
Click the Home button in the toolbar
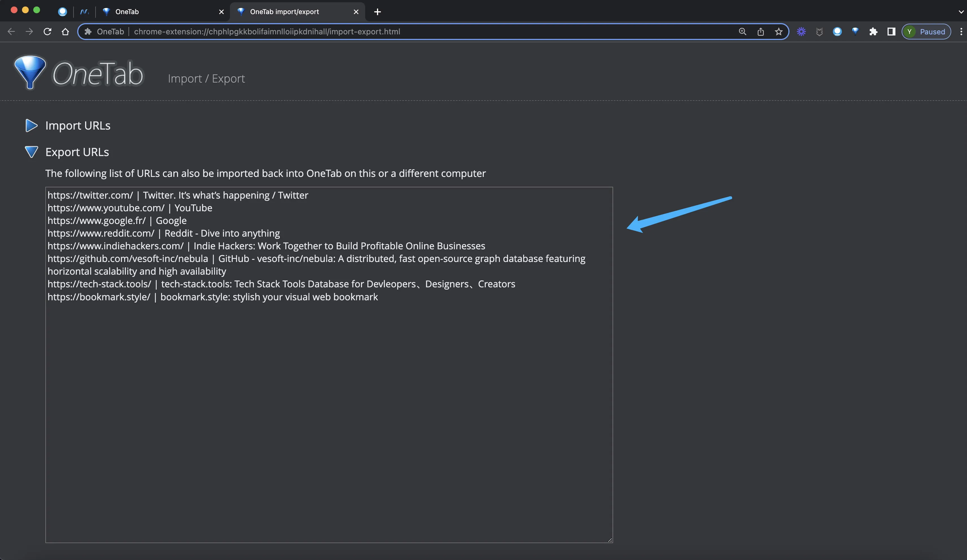65,32
